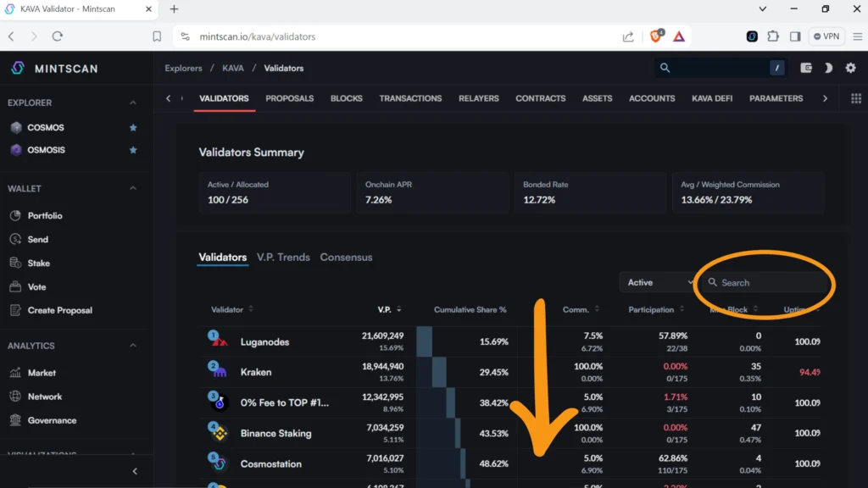868x488 pixels.
Task: Open the apps grid icon beside tabs
Action: 855,98
